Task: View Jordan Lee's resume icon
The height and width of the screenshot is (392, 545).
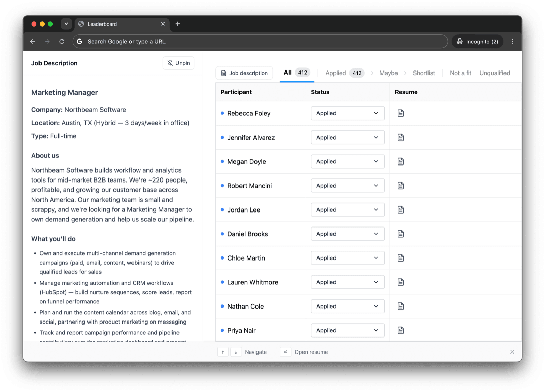Action: (401, 210)
